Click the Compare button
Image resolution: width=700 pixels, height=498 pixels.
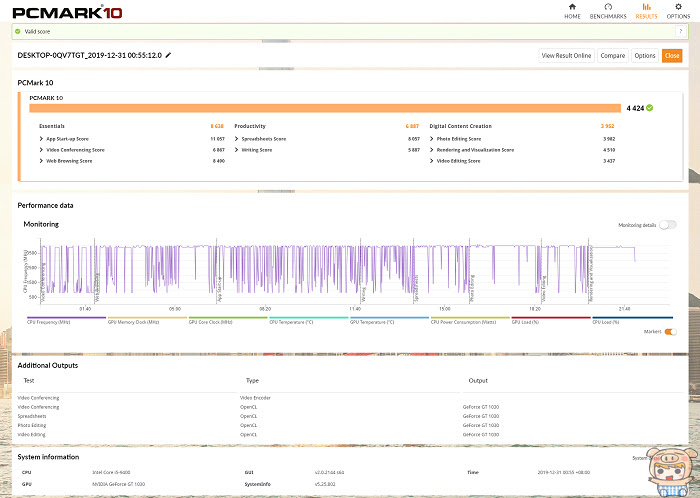tap(613, 56)
